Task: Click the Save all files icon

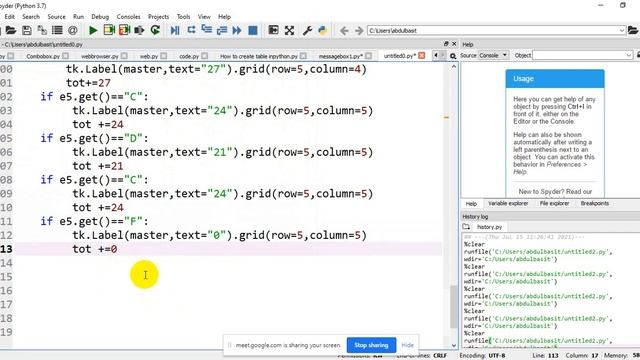Action: click(42, 31)
